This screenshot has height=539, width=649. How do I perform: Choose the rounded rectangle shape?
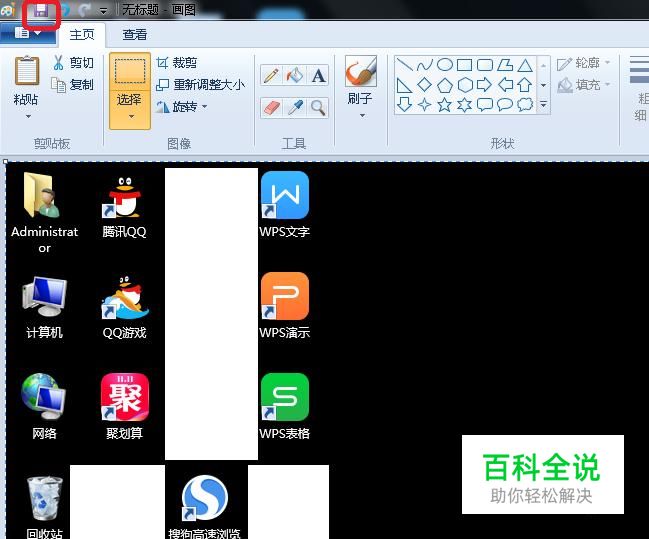tap(485, 65)
